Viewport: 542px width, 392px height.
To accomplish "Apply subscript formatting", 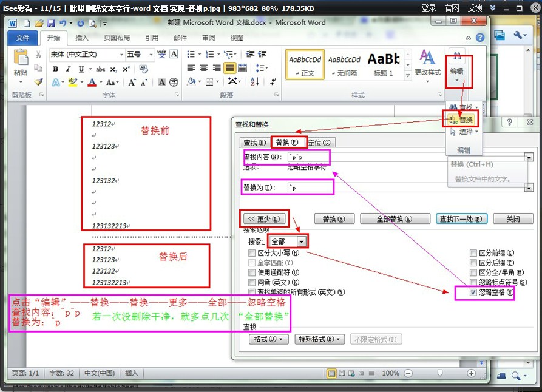I will click(x=113, y=69).
